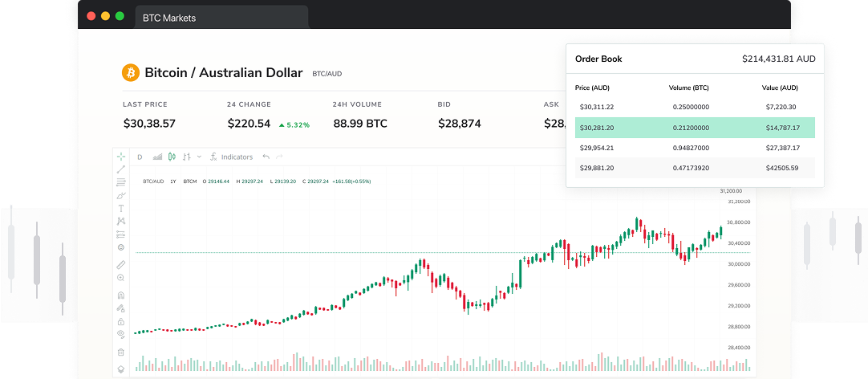Activate the zoom in tool

pyautogui.click(x=121, y=277)
